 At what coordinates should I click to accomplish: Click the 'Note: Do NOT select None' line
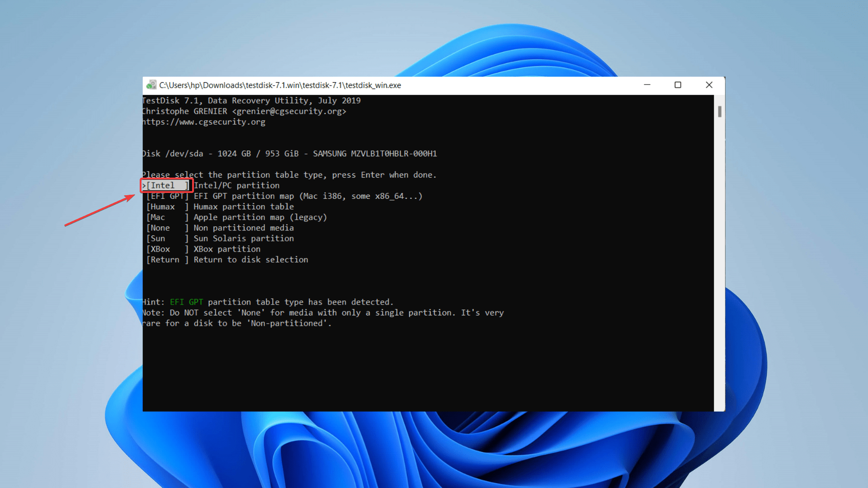click(x=323, y=313)
